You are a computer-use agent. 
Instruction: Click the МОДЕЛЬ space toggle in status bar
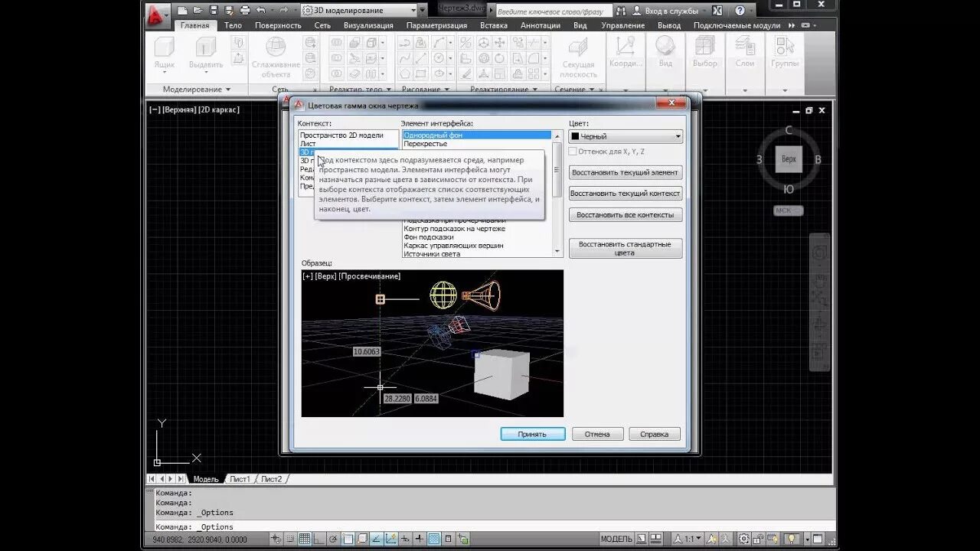[x=616, y=539]
